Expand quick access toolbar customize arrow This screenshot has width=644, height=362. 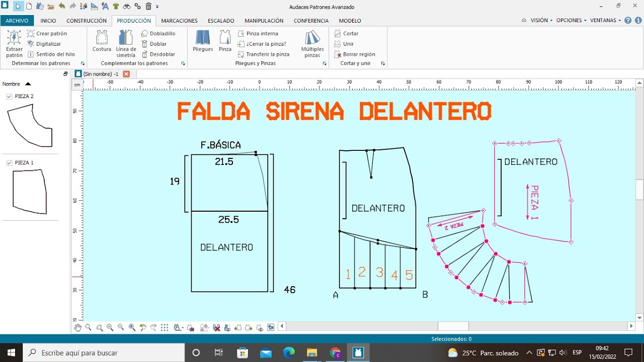157,7
